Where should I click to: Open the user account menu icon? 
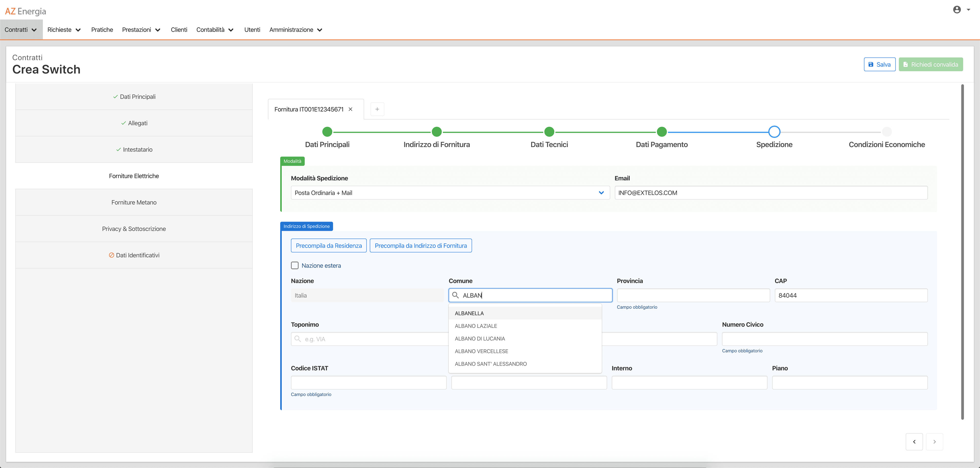[x=957, y=10]
